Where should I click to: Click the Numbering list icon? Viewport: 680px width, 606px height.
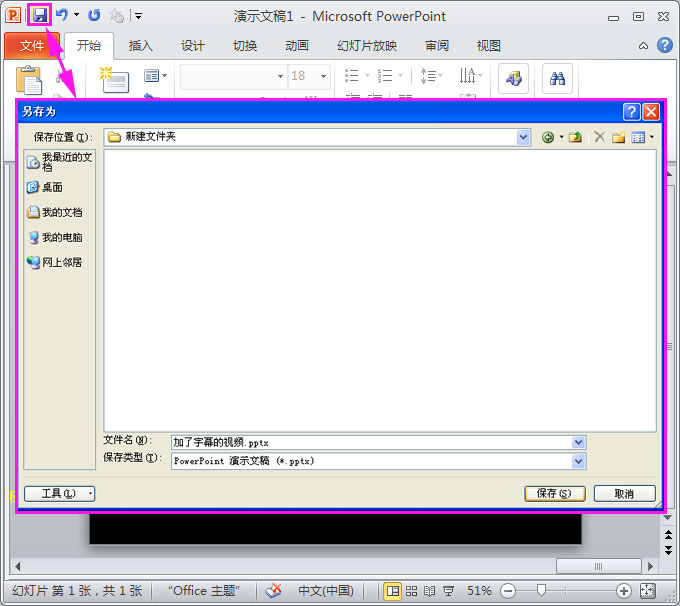tap(385, 75)
